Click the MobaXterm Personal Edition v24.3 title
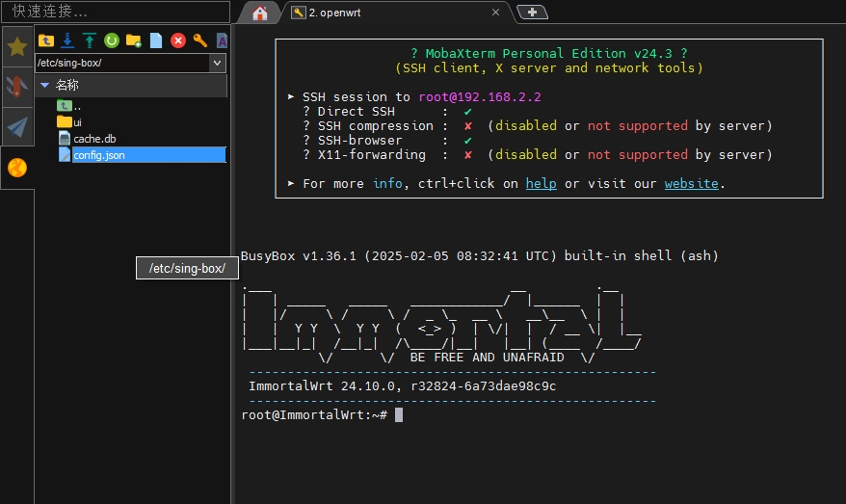Viewport: 846px width, 504px height. tap(548, 53)
